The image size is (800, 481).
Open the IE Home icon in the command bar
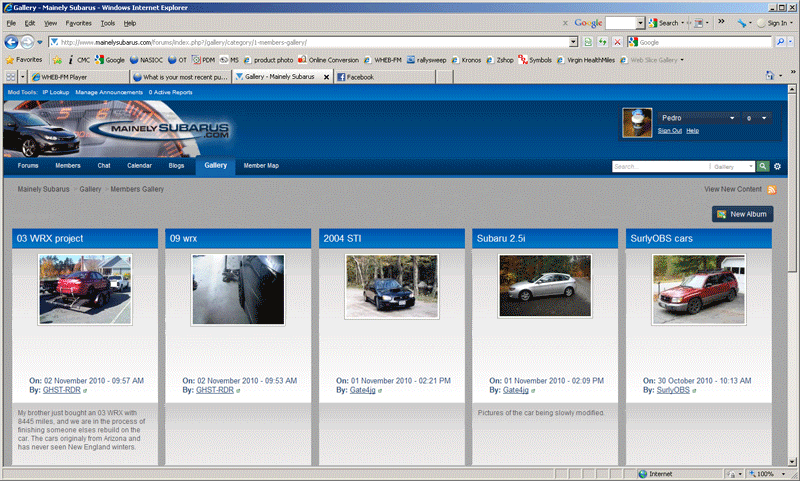(x=769, y=76)
